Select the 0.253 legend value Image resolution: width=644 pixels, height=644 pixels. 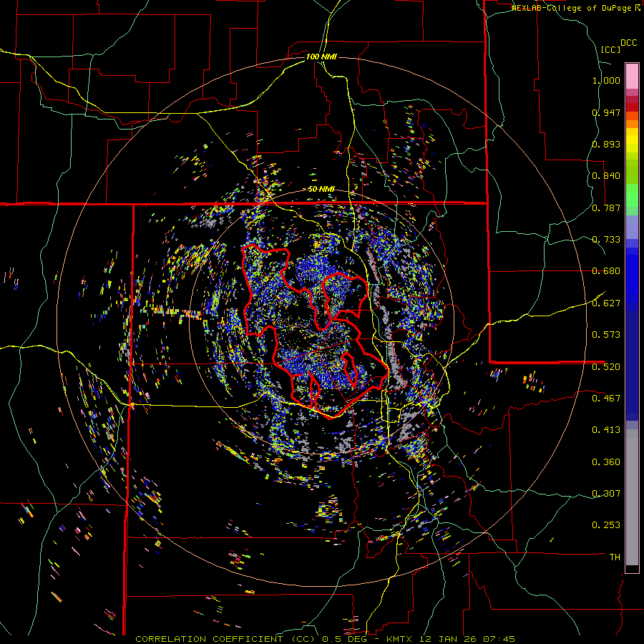[606, 525]
